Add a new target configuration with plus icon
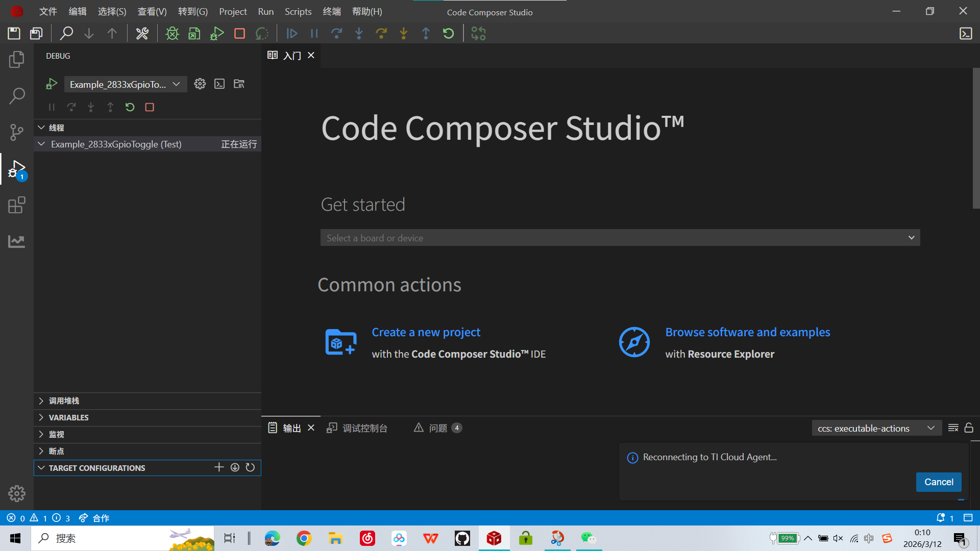980x551 pixels. pos(219,467)
